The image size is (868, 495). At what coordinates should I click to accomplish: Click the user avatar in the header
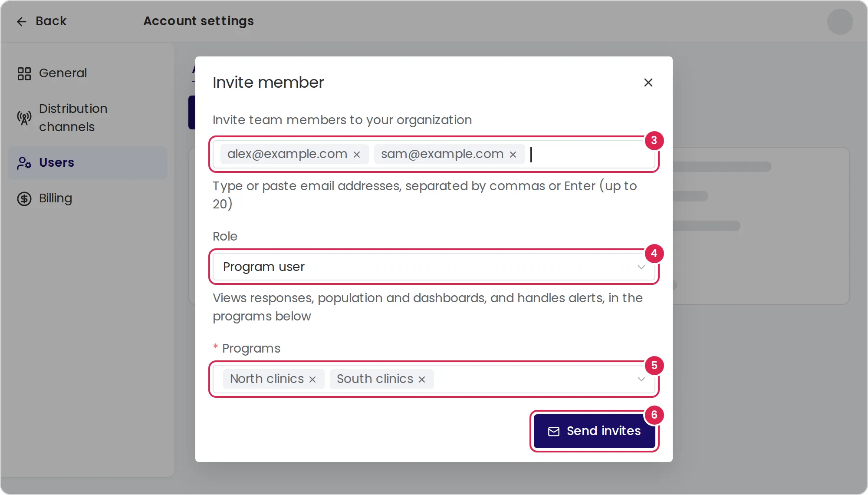[x=840, y=21]
